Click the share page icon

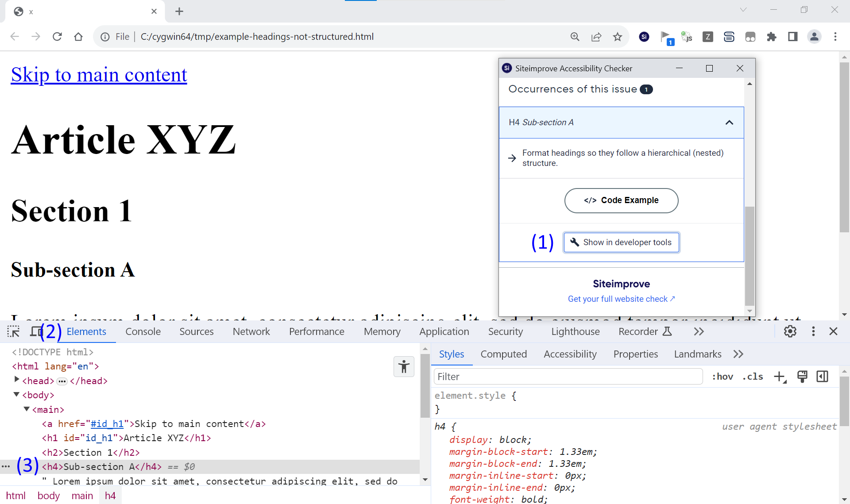tap(596, 37)
